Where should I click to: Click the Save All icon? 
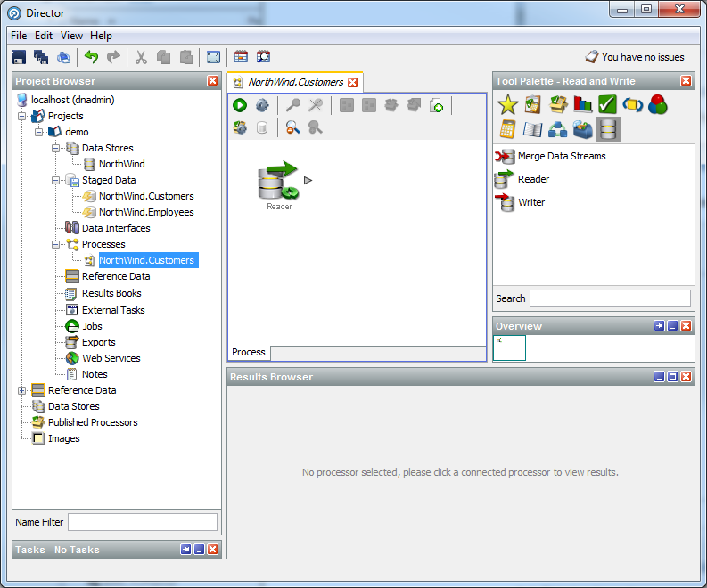coord(41,57)
